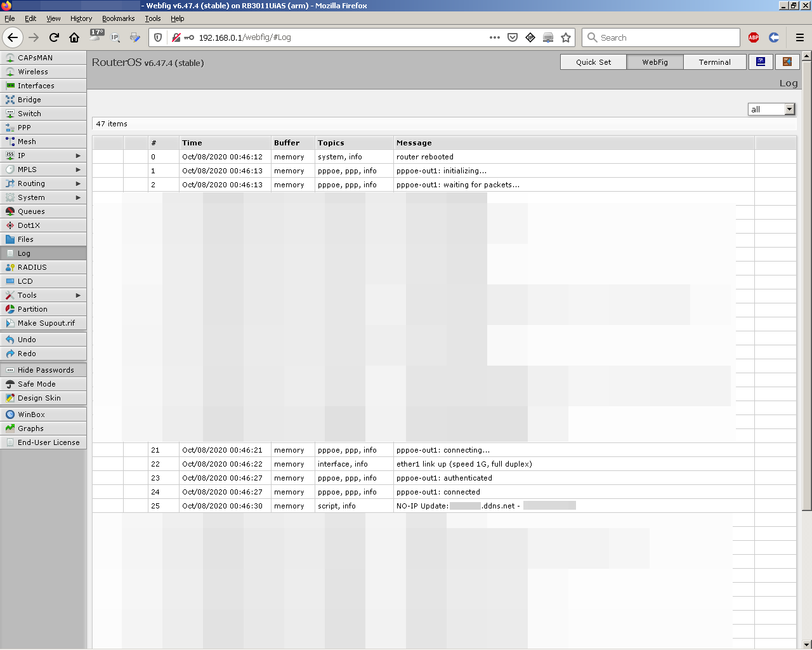Screen dimensions: 812x650
Task: Toggle Safe Mode in the sidebar
Action: [x=43, y=384]
